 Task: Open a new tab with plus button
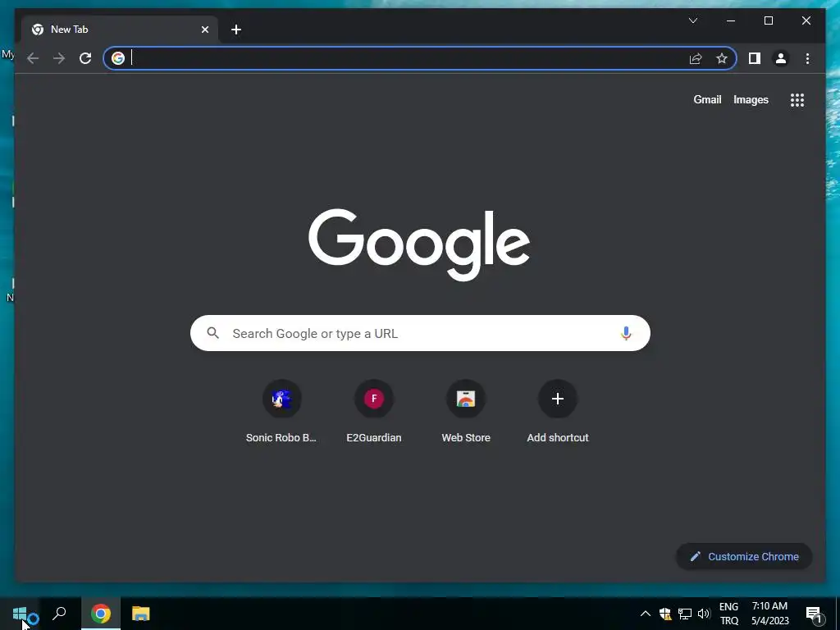click(235, 30)
